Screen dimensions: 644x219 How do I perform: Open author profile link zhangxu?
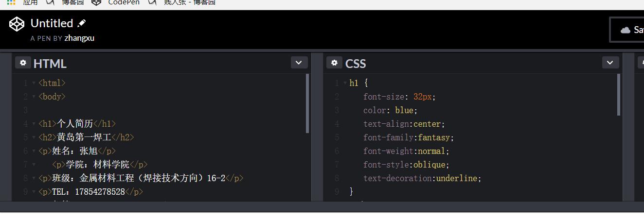click(x=79, y=38)
